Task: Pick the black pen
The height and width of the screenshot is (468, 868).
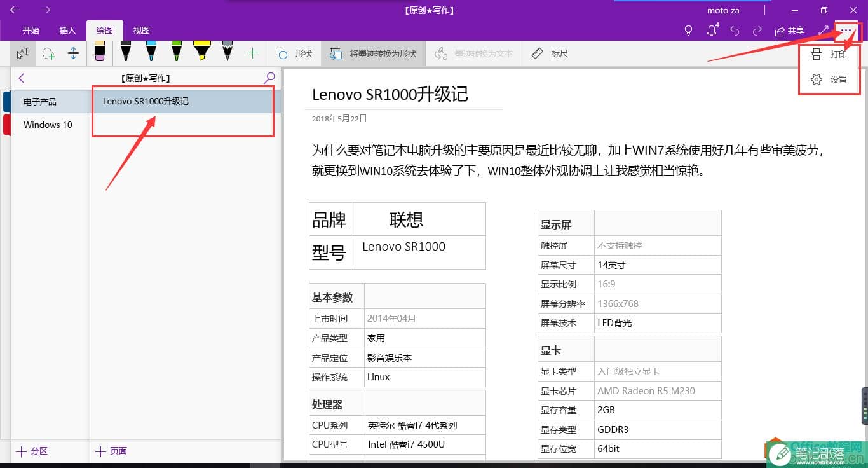Action: [126, 52]
